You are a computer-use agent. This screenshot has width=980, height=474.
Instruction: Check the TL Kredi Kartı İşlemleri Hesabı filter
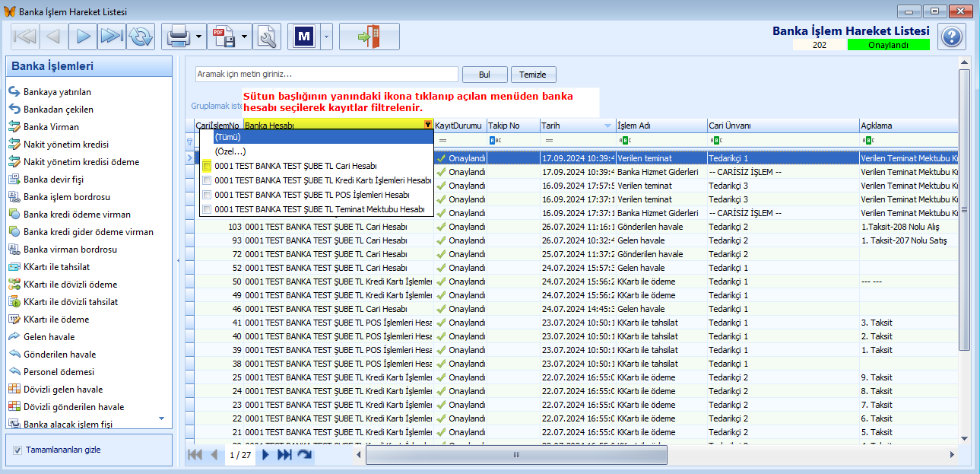click(x=207, y=180)
